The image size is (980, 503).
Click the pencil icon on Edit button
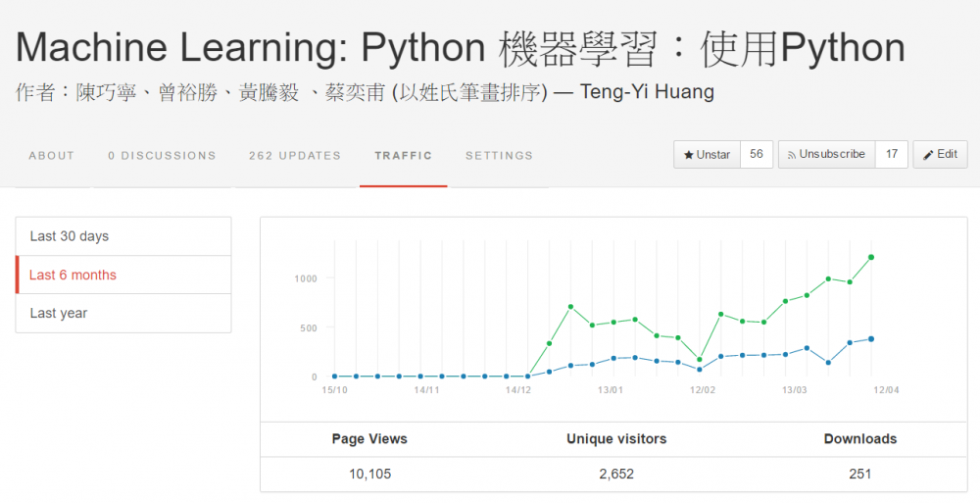click(928, 155)
